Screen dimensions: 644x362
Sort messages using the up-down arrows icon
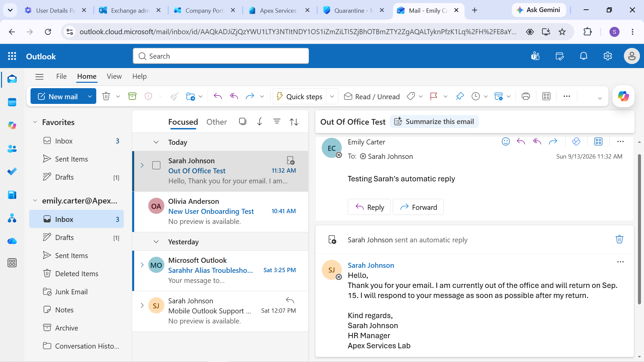point(294,122)
